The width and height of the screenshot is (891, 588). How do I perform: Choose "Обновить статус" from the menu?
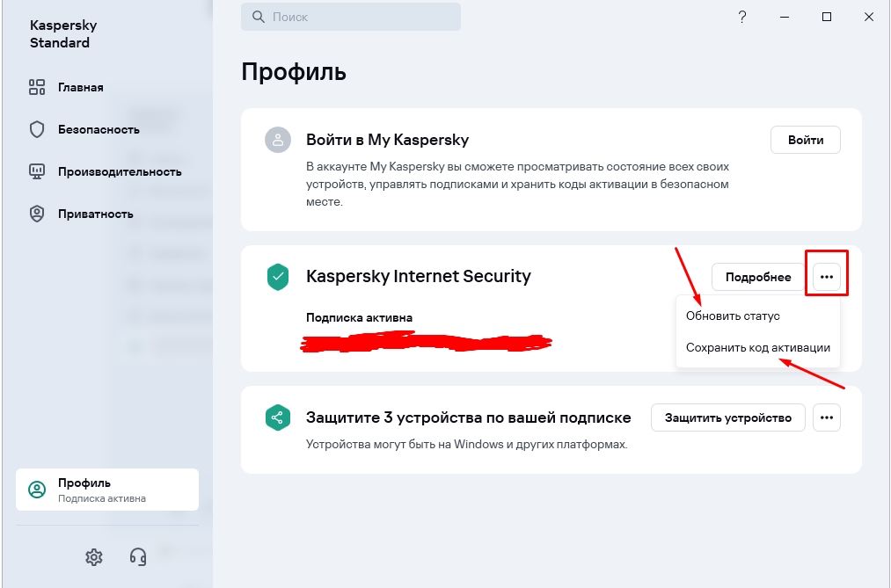coord(733,316)
